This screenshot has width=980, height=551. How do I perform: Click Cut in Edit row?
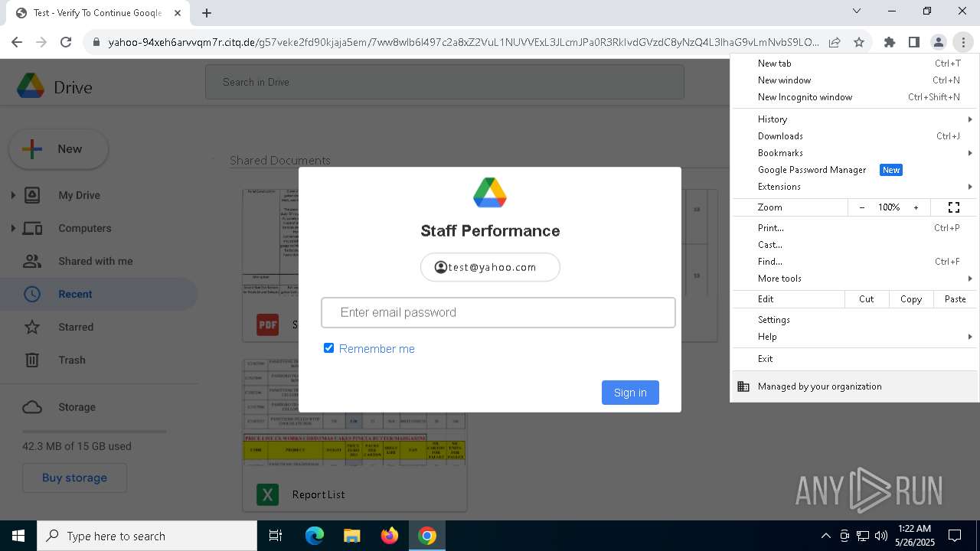point(867,299)
